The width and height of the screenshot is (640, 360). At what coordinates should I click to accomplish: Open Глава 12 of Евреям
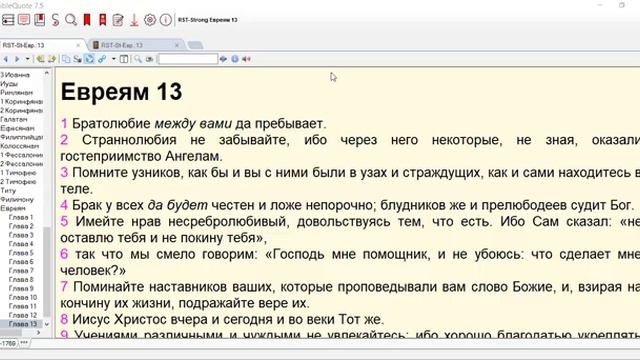click(x=23, y=315)
